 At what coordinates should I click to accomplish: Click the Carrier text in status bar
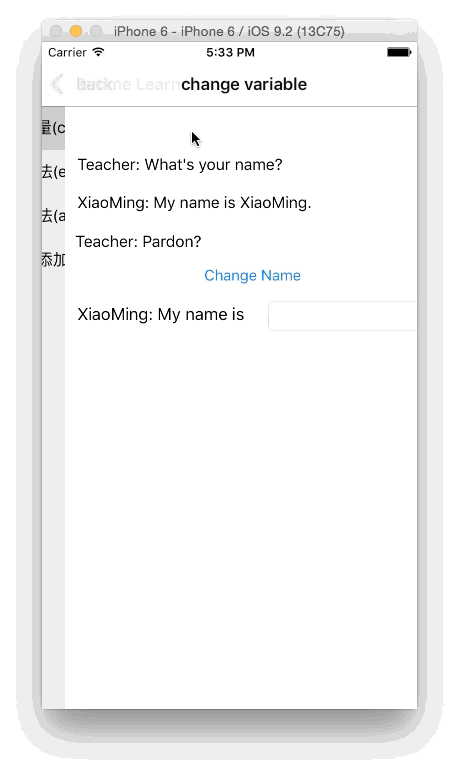[x=67, y=52]
